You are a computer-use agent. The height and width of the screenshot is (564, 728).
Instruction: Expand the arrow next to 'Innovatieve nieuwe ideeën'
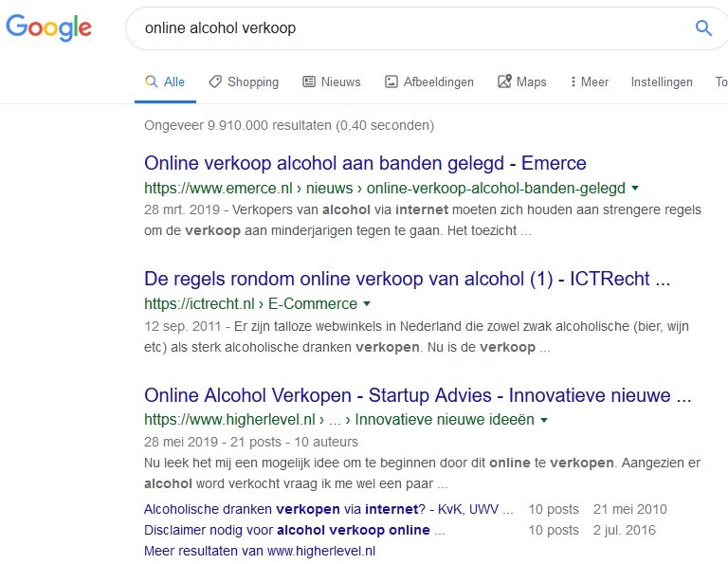544,420
